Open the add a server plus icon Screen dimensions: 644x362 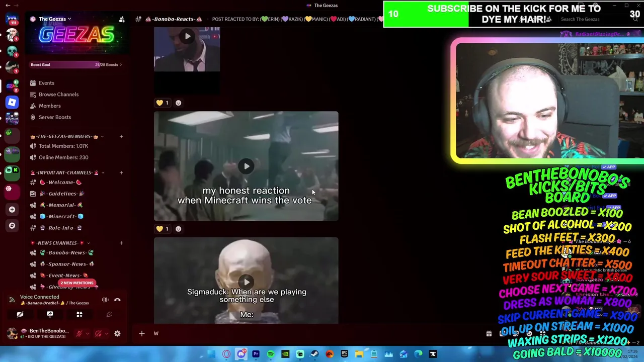(x=12, y=209)
